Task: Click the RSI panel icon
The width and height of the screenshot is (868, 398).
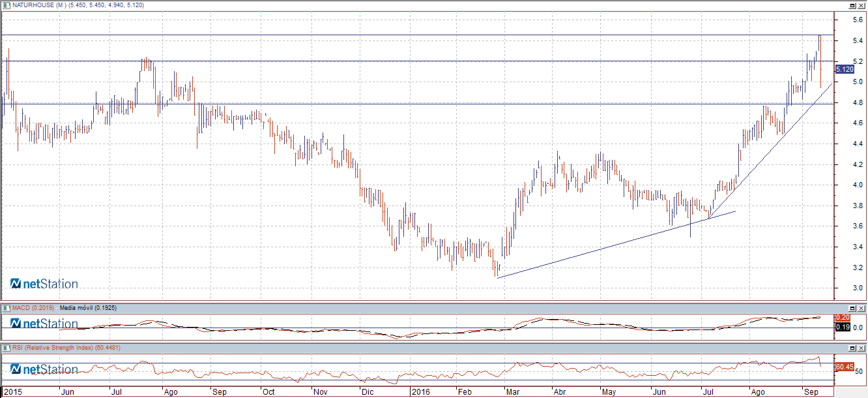Action: 6,348
